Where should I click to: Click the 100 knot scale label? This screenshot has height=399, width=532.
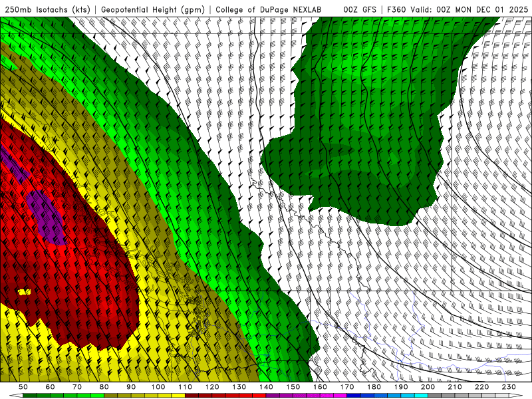(x=158, y=387)
